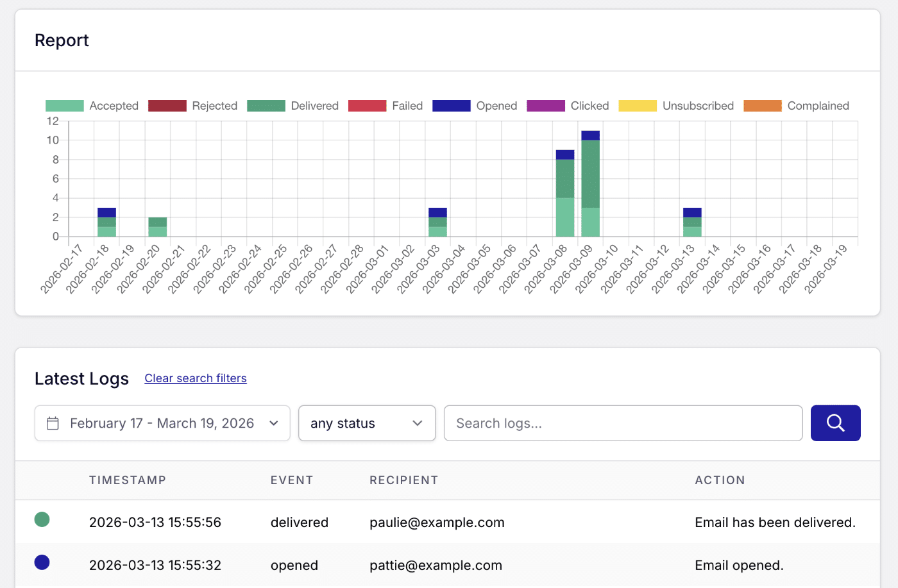Image resolution: width=898 pixels, height=588 pixels.
Task: Open the date range dropdown
Action: (x=162, y=423)
